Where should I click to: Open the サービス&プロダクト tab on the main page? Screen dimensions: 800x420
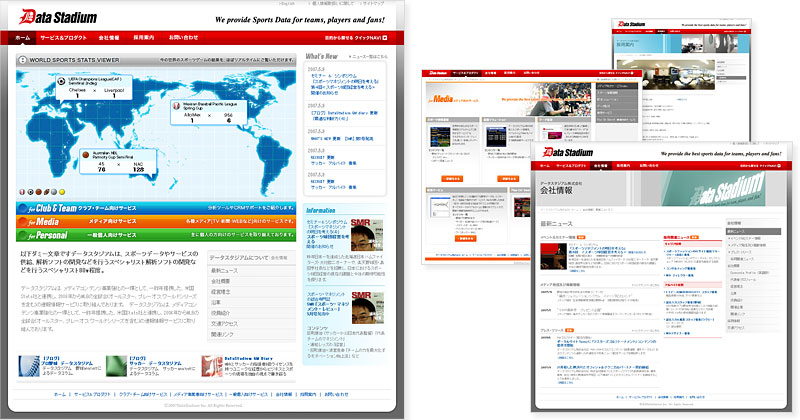click(x=64, y=38)
